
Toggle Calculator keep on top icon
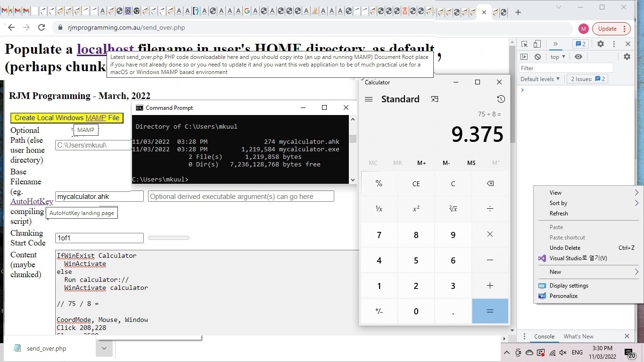click(x=435, y=99)
